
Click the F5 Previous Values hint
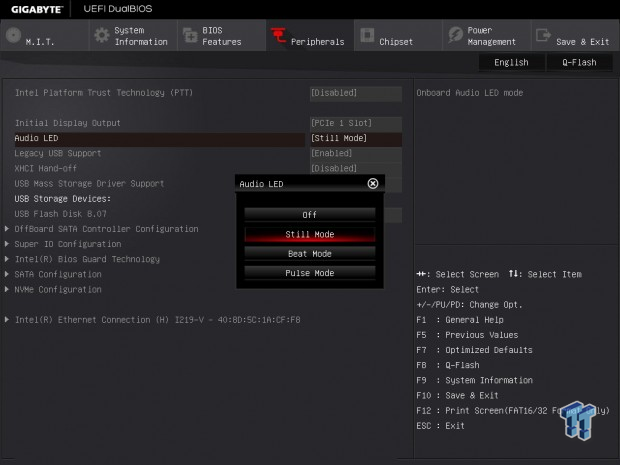[x=467, y=335]
